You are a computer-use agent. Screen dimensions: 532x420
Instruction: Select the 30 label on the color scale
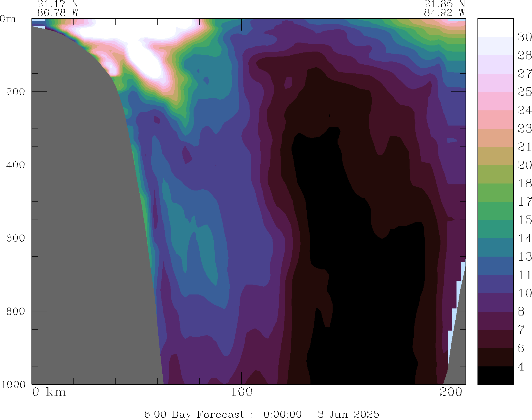pos(524,37)
